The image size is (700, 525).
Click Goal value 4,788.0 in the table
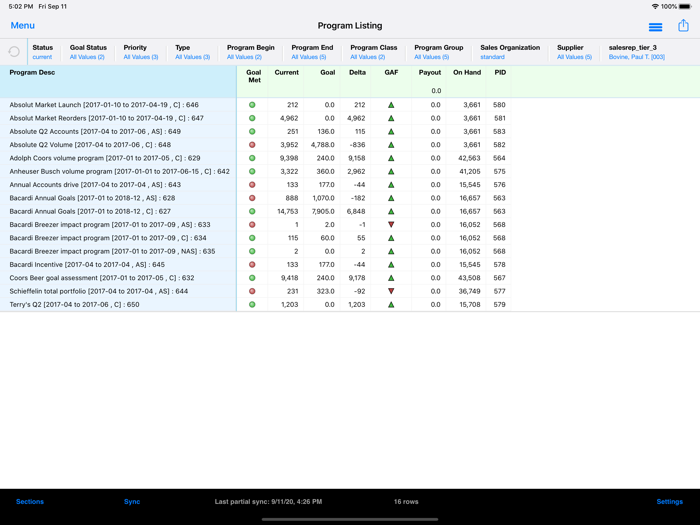click(x=323, y=145)
